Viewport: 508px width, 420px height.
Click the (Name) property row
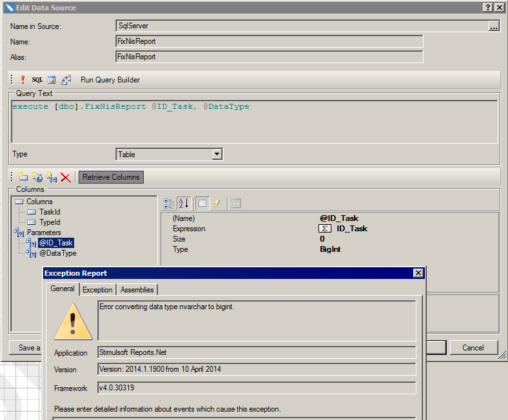click(x=330, y=218)
